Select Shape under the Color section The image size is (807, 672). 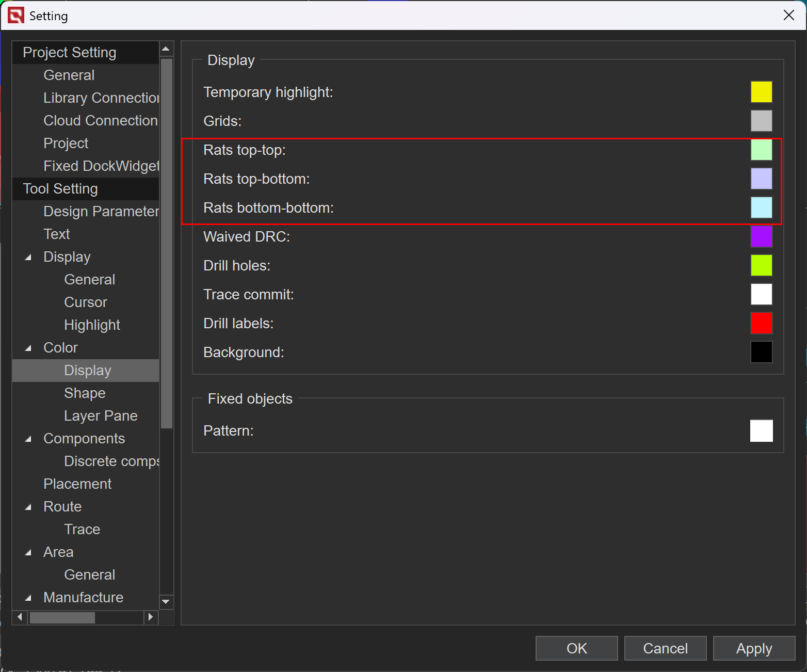point(85,393)
